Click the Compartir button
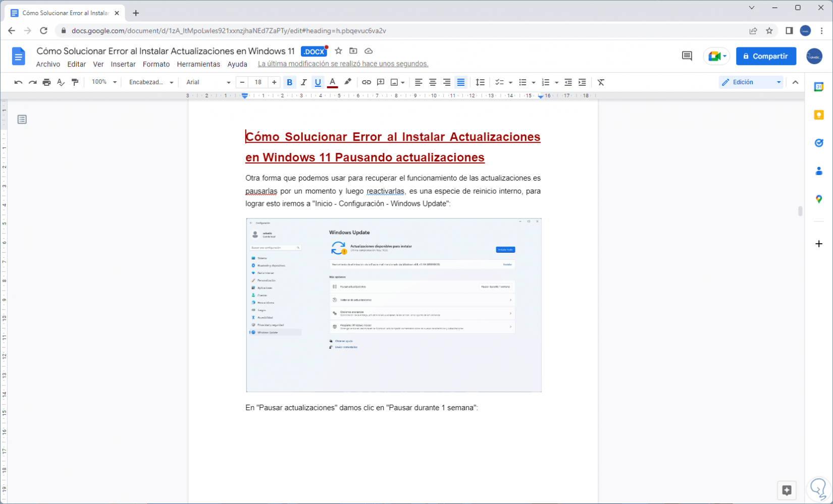 pyautogui.click(x=766, y=56)
